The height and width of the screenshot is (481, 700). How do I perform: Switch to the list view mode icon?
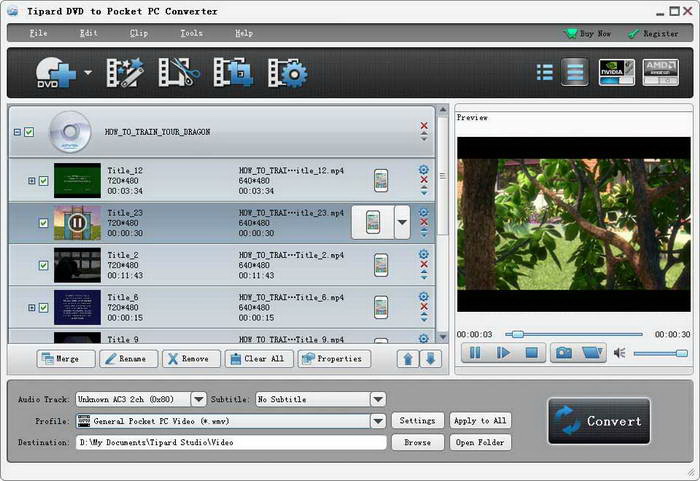[545, 73]
